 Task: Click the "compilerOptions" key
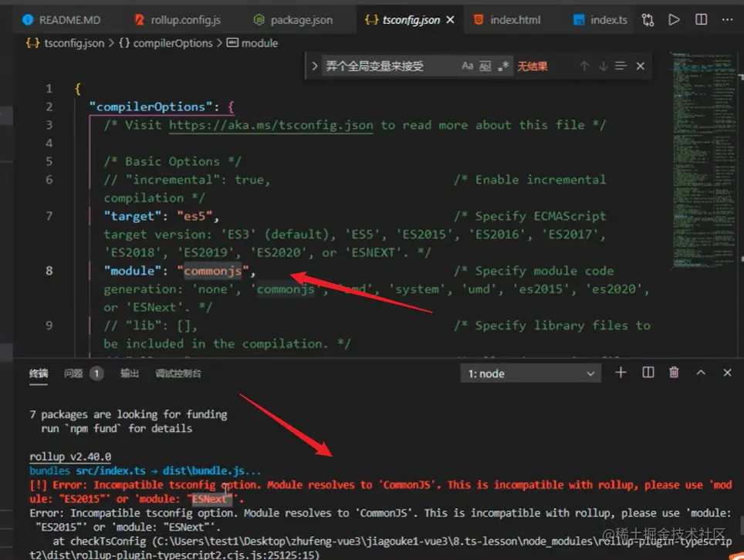tap(151, 106)
